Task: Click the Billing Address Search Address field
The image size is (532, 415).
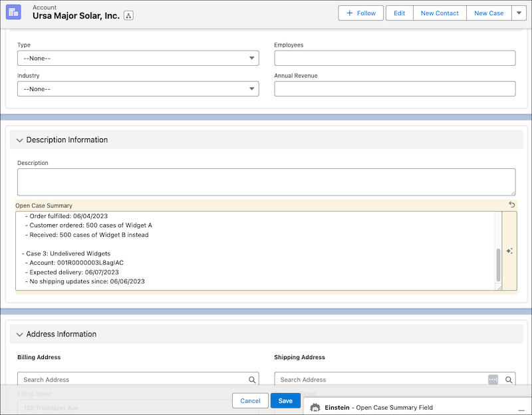Action: pos(138,379)
